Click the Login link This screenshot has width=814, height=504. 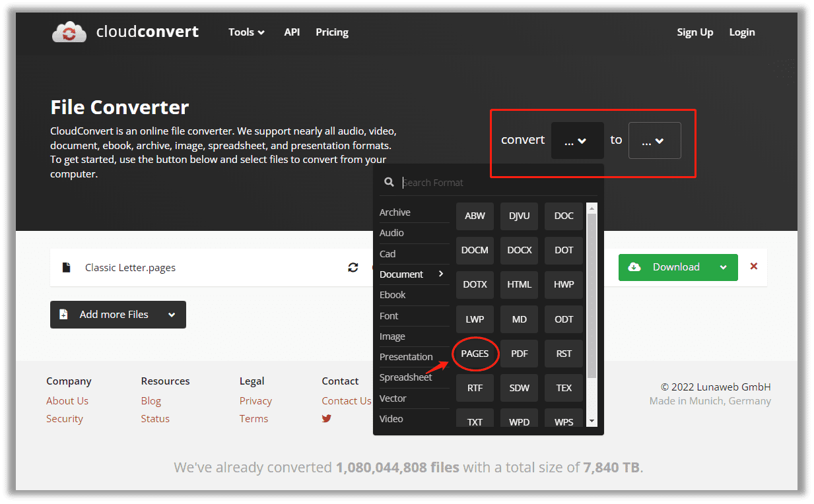(x=742, y=32)
